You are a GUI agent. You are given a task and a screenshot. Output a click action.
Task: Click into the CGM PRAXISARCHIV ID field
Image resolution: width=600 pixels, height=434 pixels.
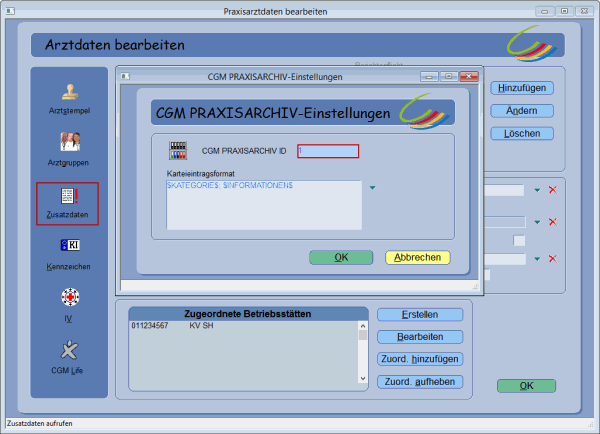click(x=327, y=151)
